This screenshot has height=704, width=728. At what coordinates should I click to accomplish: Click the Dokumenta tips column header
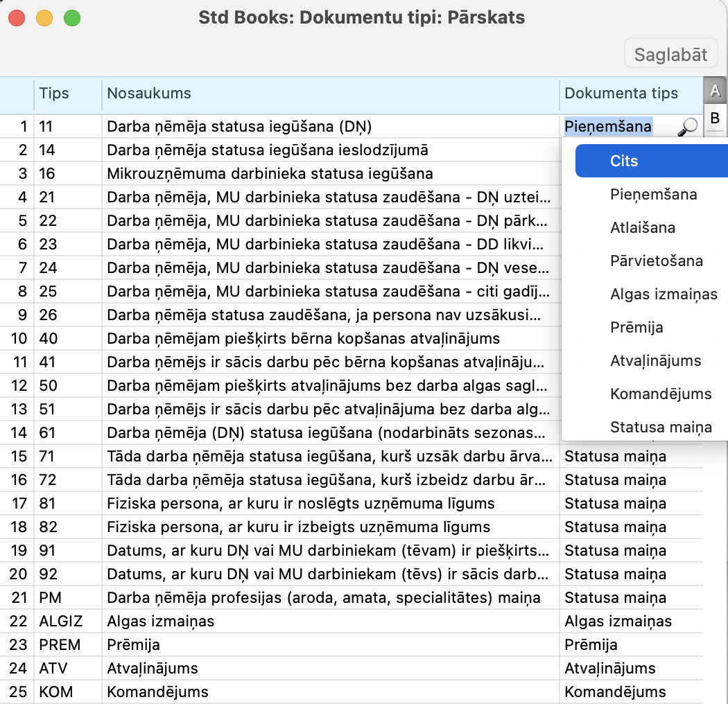click(621, 94)
